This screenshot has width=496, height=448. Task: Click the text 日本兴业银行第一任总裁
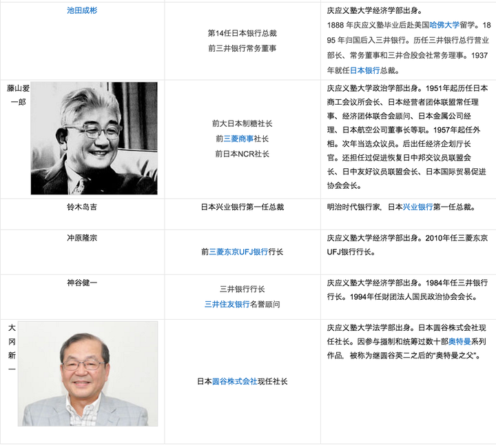(242, 207)
